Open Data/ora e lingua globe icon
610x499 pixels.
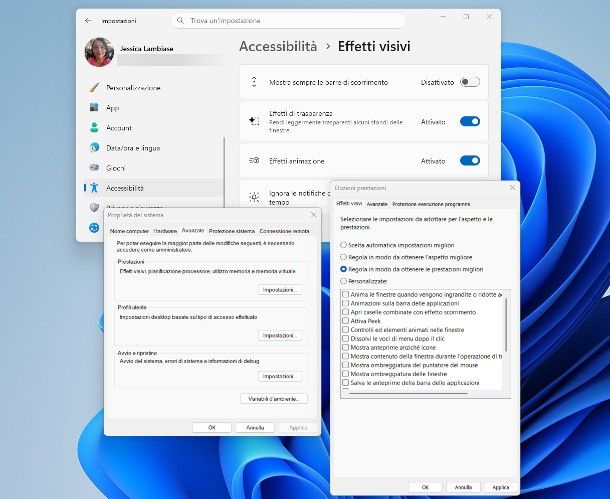(x=94, y=148)
